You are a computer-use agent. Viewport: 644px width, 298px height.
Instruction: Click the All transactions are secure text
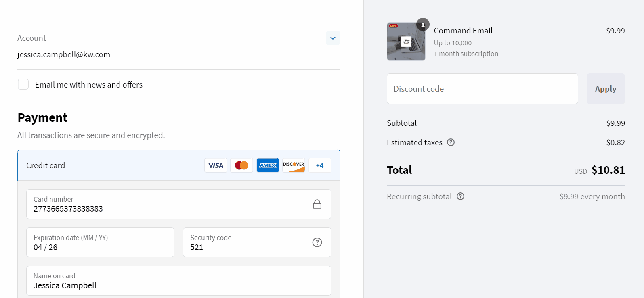point(91,135)
